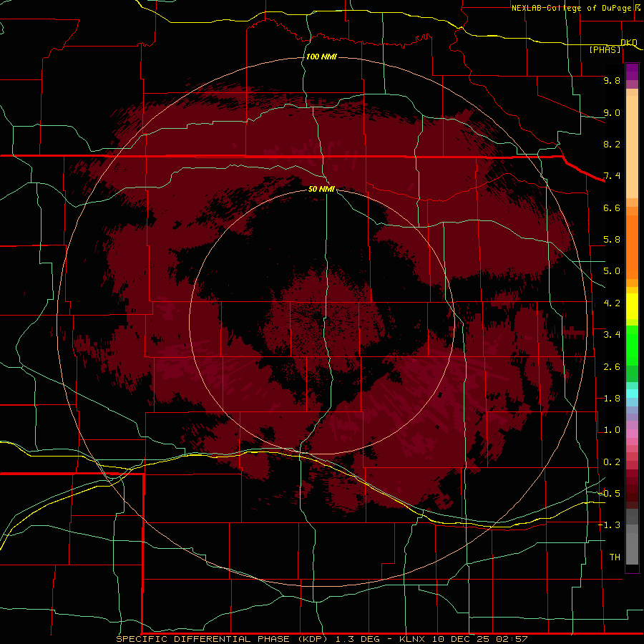The height and width of the screenshot is (644, 644).
Task: Click the 7.4 scale label
Action: click(x=612, y=176)
